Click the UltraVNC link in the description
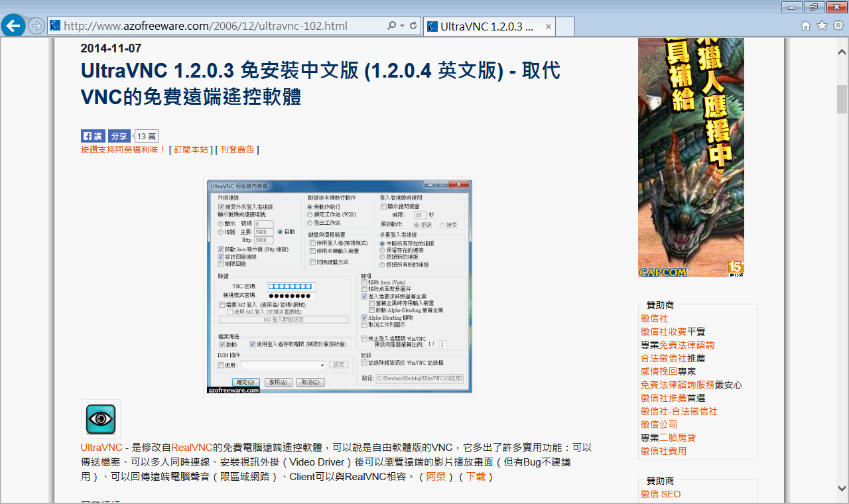 (101, 448)
